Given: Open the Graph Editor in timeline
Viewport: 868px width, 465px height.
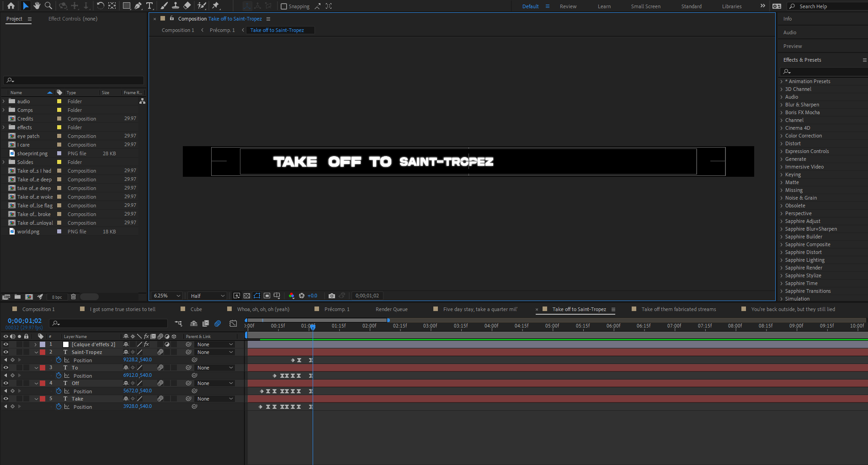Looking at the screenshot, I should coord(233,323).
